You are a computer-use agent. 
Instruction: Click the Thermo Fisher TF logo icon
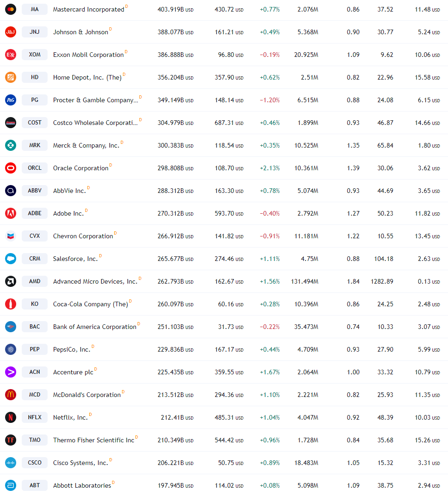(x=11, y=440)
